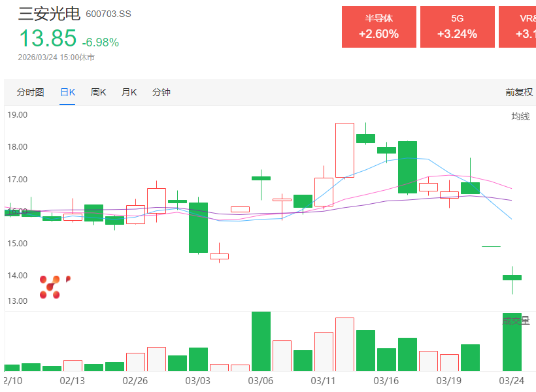The height and width of the screenshot is (392, 536).
Task: Open the 5G +3.24% sector tile
Action: 457,27
